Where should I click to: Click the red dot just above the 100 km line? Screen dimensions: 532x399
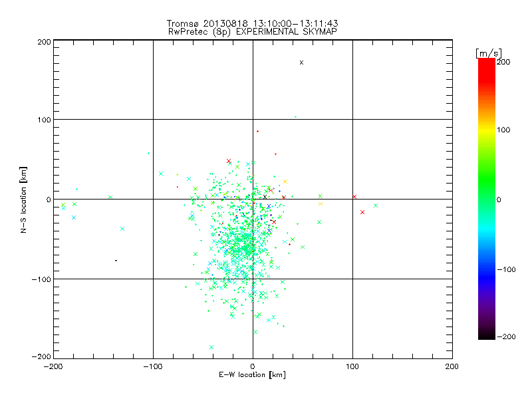258,131
